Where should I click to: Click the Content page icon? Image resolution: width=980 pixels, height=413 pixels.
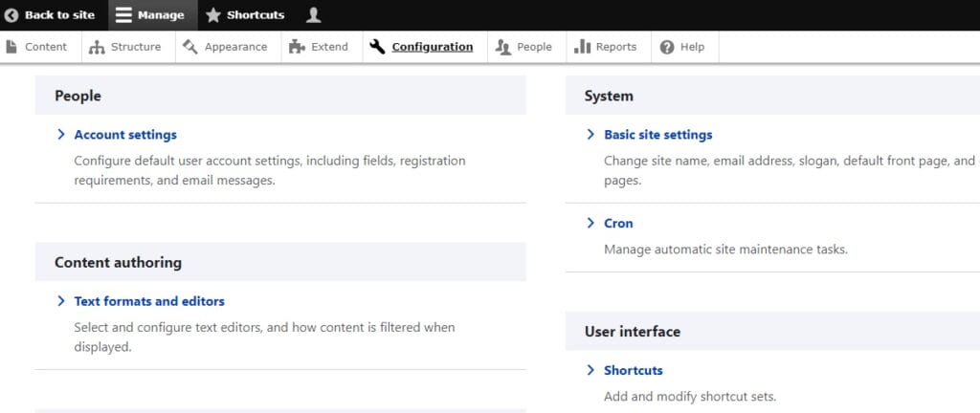(x=11, y=47)
